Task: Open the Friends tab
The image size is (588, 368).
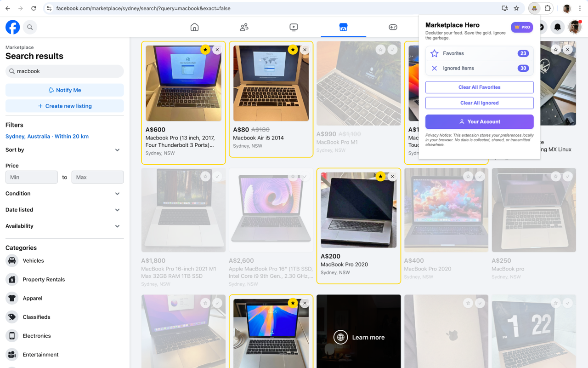Action: tap(244, 27)
